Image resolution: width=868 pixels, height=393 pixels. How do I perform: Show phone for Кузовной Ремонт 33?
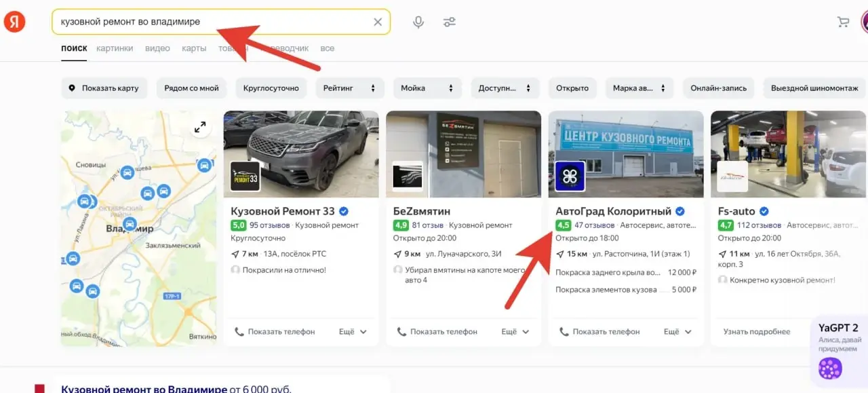click(x=275, y=332)
